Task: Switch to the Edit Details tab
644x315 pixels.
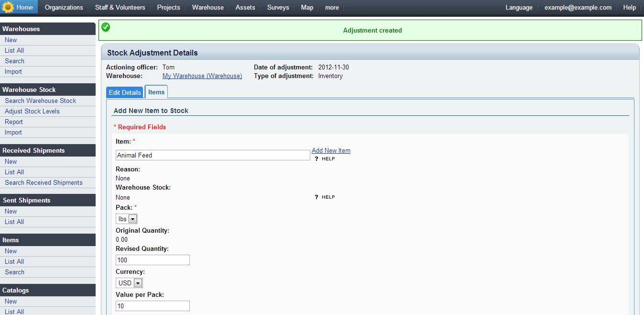Action: 125,92
